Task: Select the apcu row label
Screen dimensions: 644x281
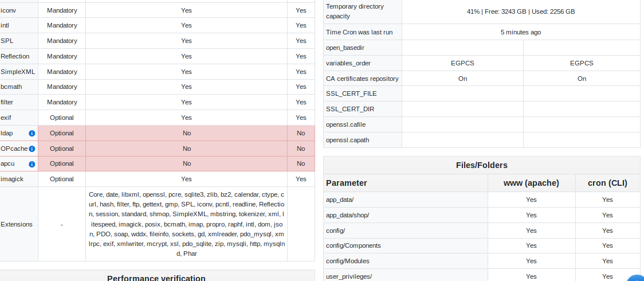Action: tap(8, 163)
